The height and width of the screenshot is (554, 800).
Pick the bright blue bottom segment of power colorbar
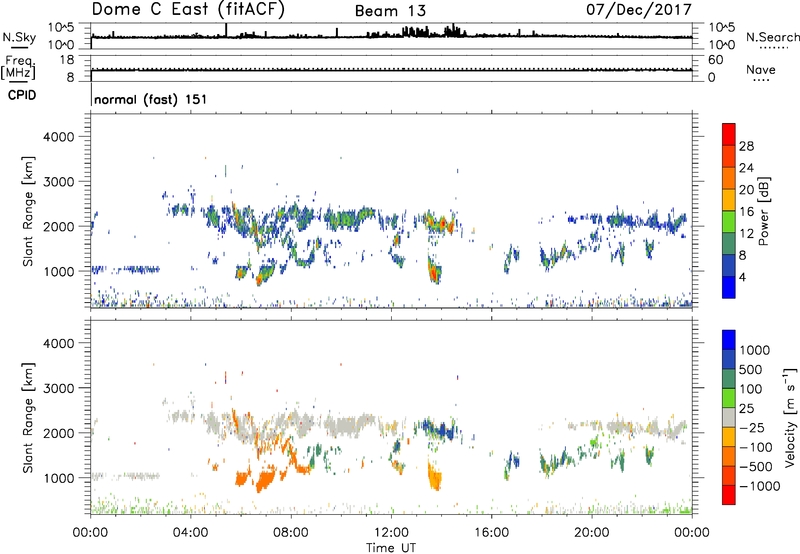coord(729,287)
